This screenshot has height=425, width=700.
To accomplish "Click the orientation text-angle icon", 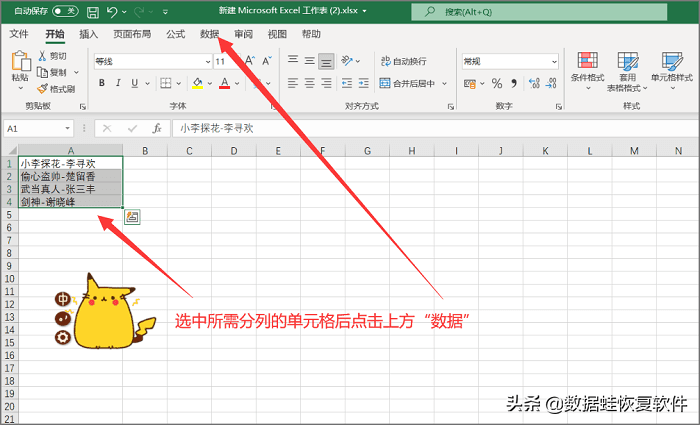I will pos(347,60).
